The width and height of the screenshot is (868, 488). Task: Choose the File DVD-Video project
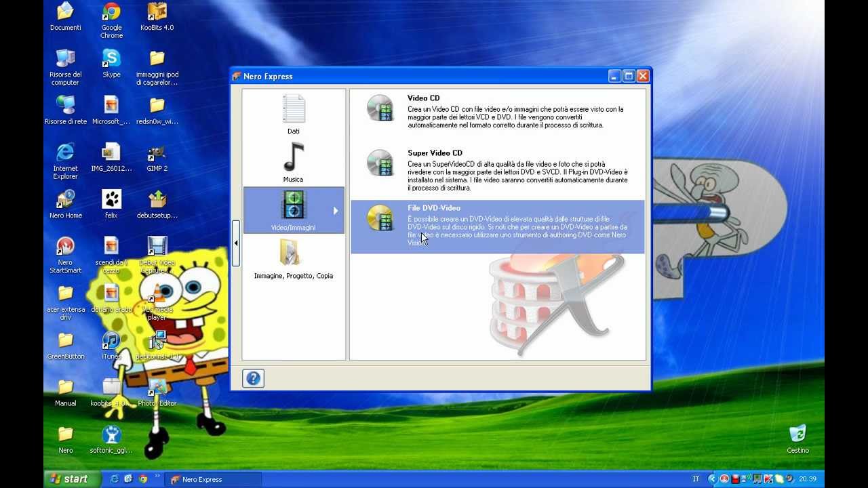[497, 226]
